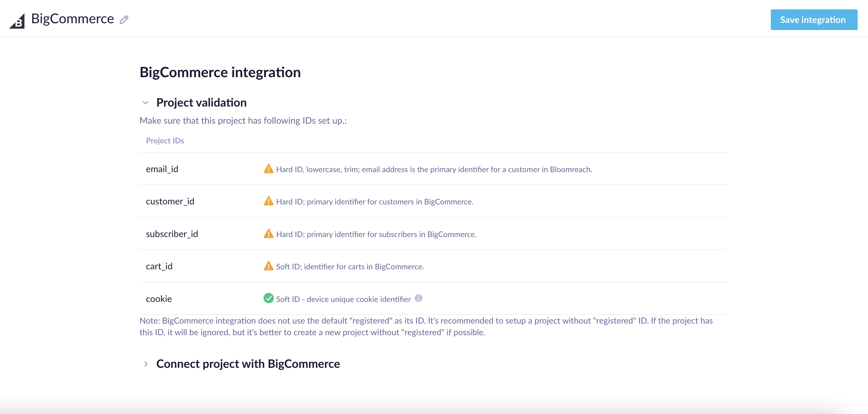Click the cart_id warning triangle icon

click(268, 266)
